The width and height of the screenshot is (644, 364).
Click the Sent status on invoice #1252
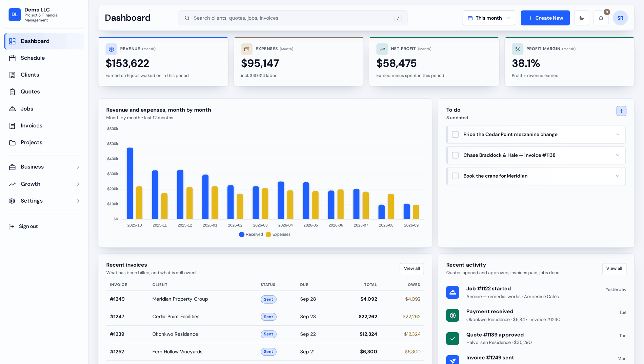coord(268,352)
